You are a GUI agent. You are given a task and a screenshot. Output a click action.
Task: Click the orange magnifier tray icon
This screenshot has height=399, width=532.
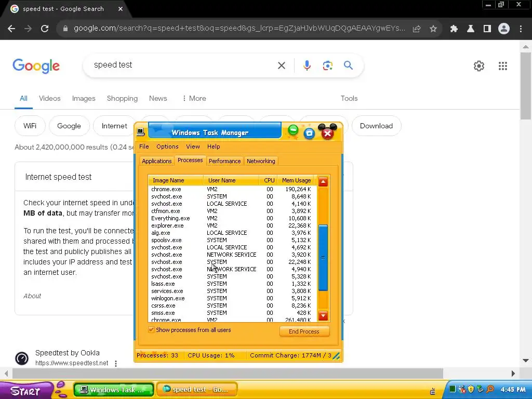[x=490, y=389]
